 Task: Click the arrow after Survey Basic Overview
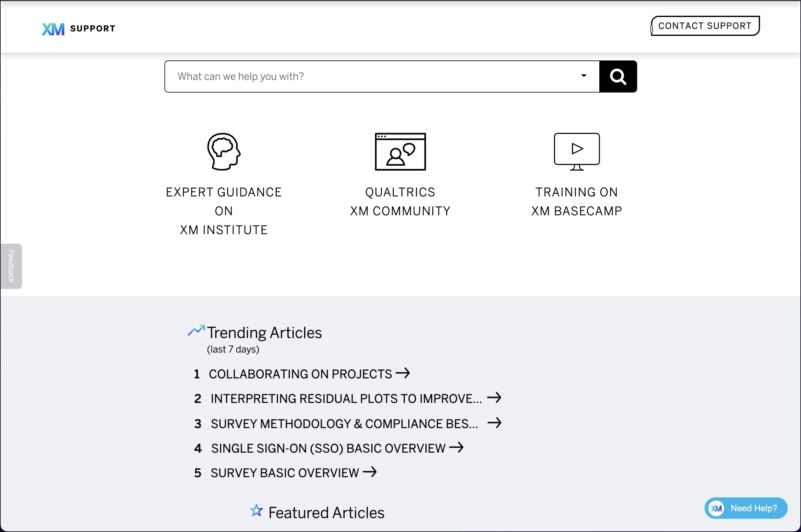click(371, 472)
